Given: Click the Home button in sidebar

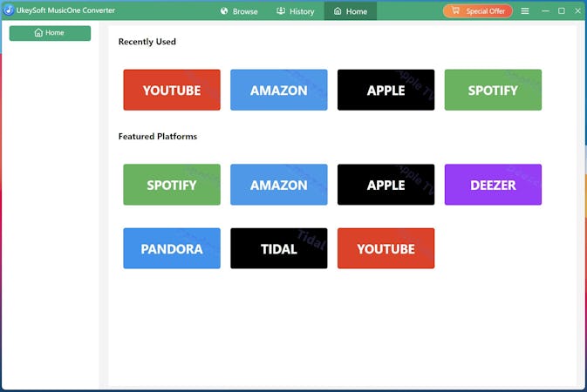Looking at the screenshot, I should pyautogui.click(x=51, y=33).
